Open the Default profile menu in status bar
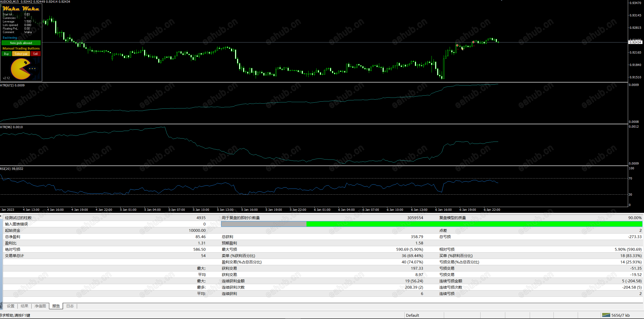The height and width of the screenshot is (319, 644). 412,315
